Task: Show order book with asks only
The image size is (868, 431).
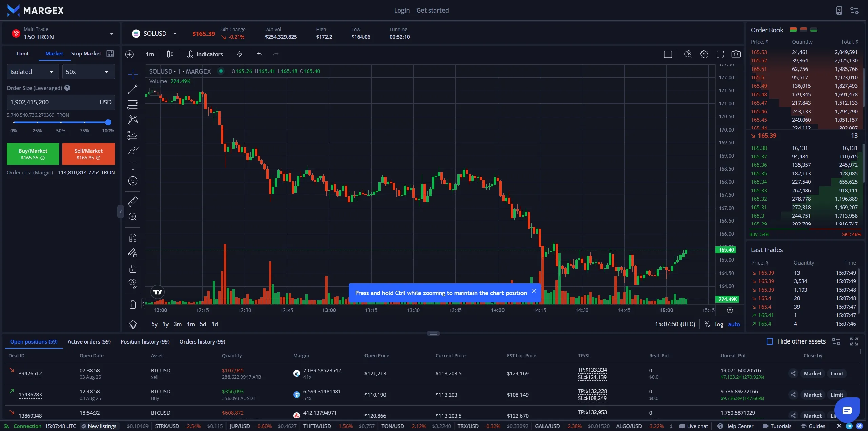Action: coord(803,30)
